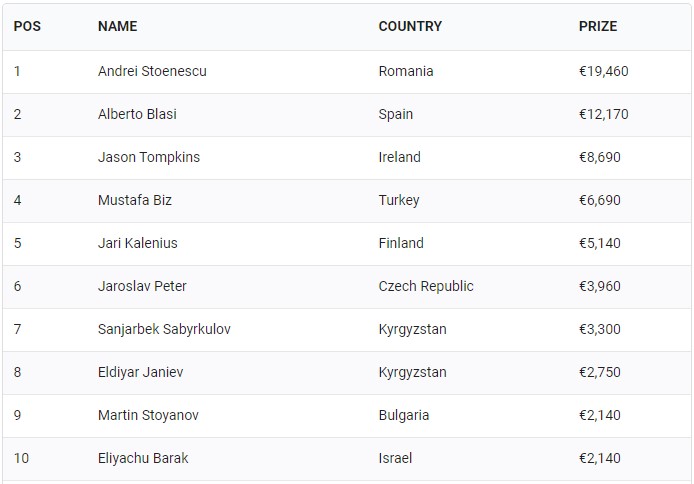This screenshot has height=484, width=694.
Task: Click the COUNTRY column header
Action: point(410,26)
